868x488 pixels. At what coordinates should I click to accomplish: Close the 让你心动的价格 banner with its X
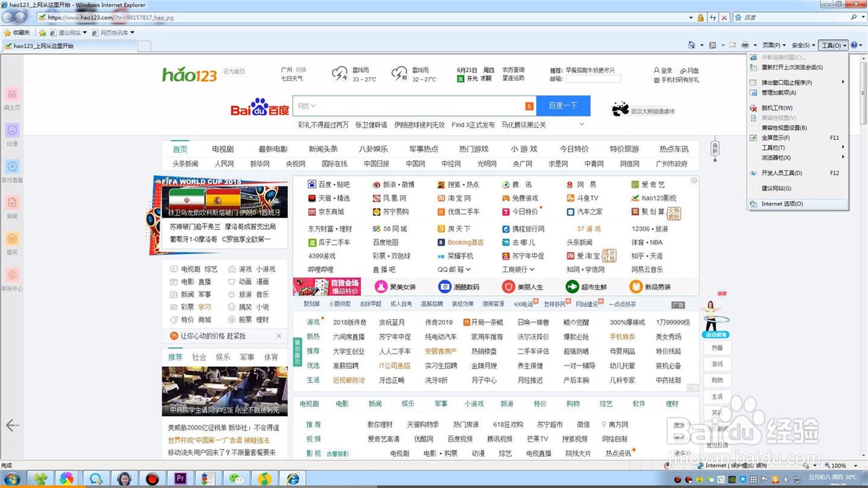pyautogui.click(x=278, y=336)
